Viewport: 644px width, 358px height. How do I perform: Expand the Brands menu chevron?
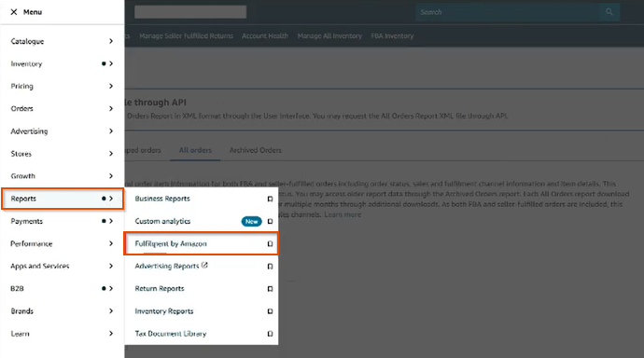click(111, 311)
